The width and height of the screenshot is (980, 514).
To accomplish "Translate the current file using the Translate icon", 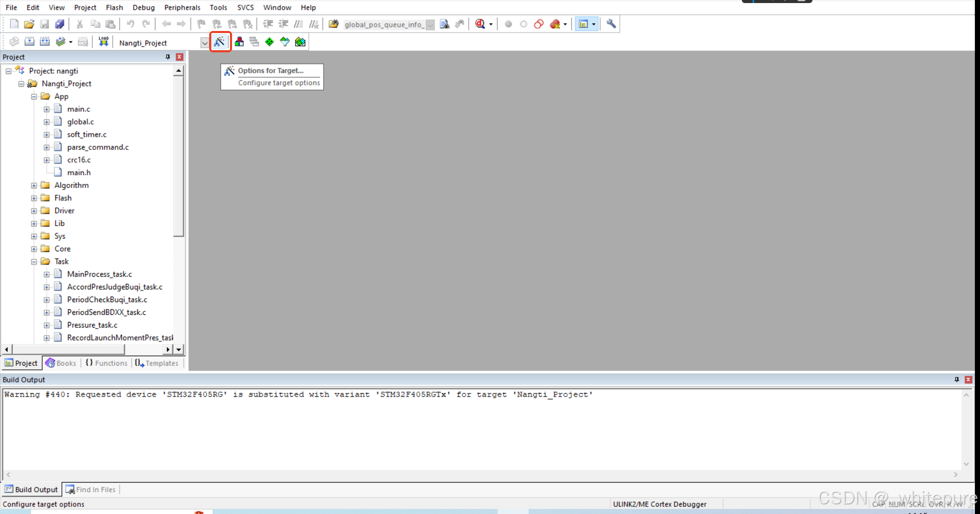I will tap(14, 42).
